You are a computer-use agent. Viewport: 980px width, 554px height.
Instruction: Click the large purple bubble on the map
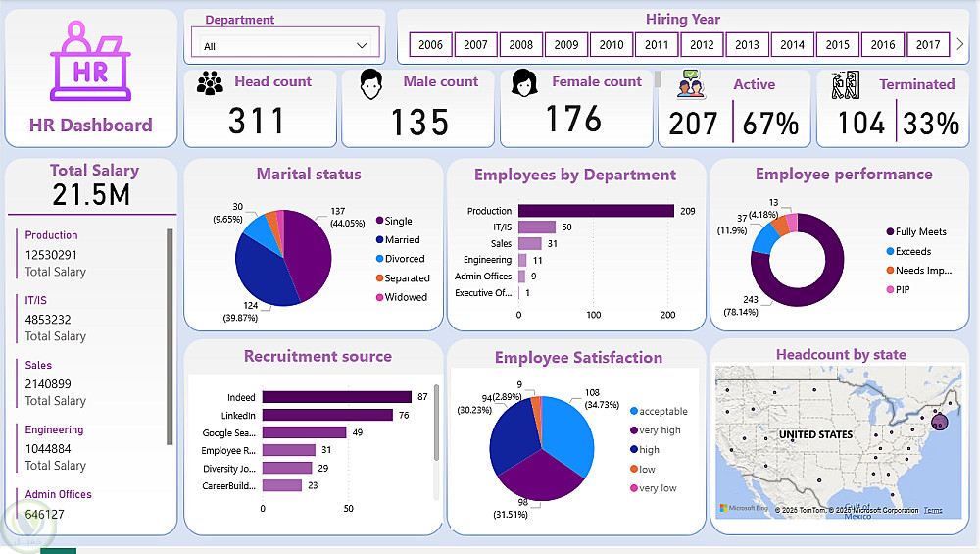[x=940, y=422]
